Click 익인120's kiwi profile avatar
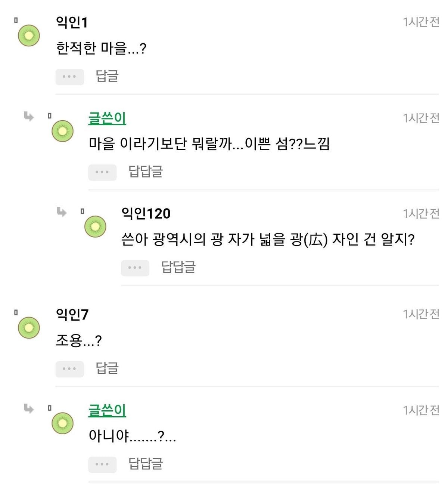Screen dimensions: 448x497 95,227
